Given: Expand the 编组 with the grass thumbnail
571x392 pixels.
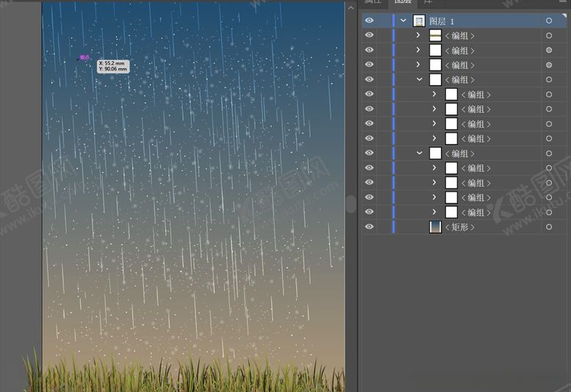Looking at the screenshot, I should point(418,36).
